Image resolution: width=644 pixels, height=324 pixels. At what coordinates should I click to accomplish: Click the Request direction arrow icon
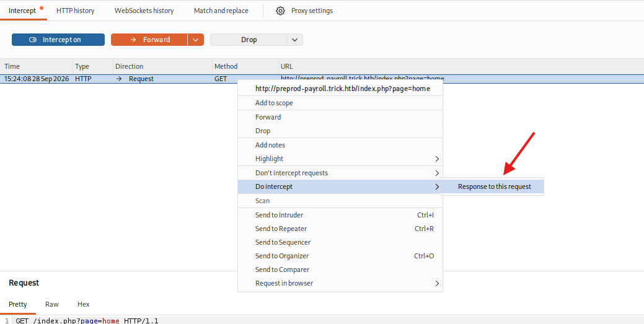click(119, 79)
